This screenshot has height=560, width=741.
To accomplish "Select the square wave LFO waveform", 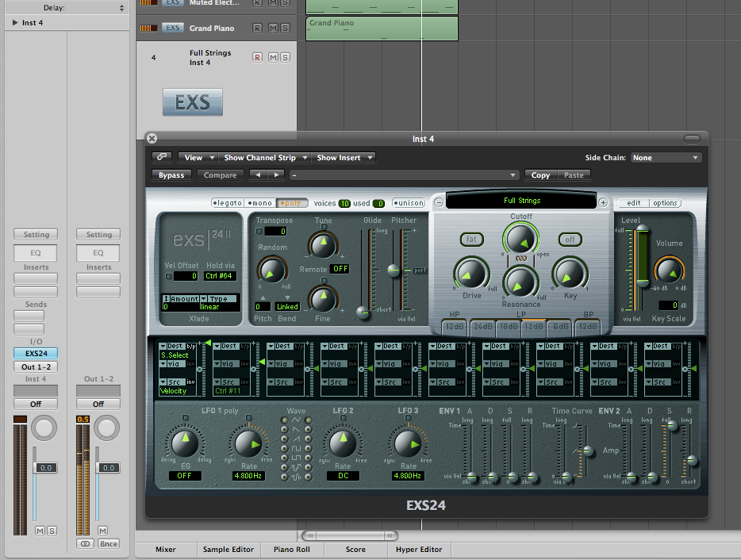I will pos(296,448).
